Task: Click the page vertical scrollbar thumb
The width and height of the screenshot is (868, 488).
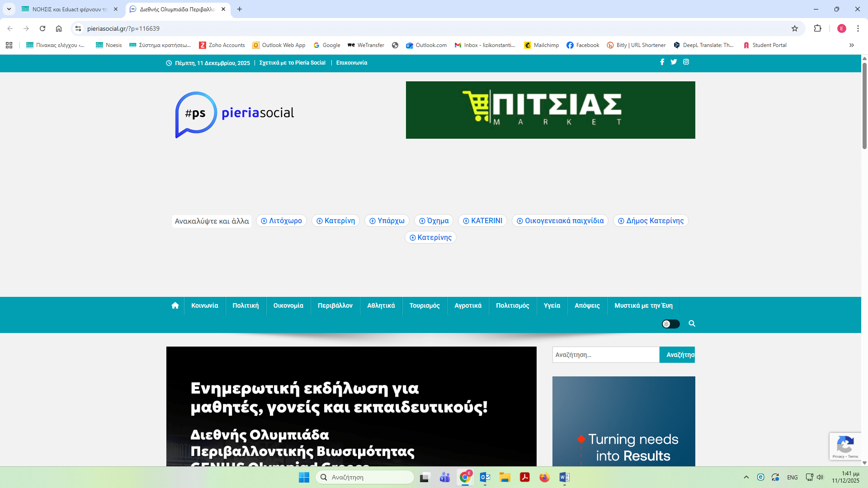Action: (864, 106)
